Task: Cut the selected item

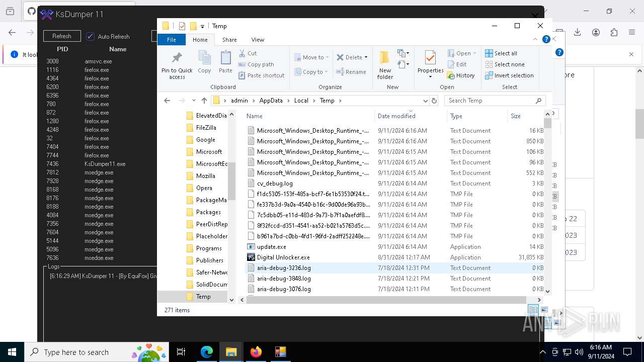Action: [248, 53]
